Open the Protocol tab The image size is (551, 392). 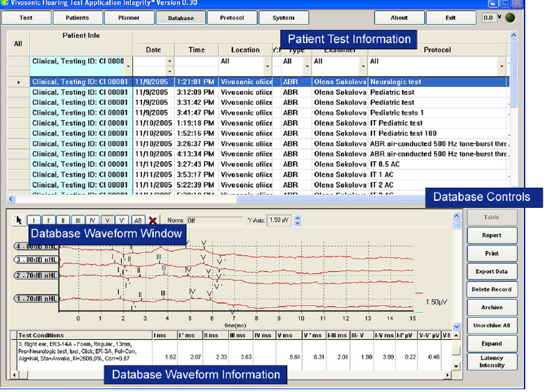coord(232,17)
